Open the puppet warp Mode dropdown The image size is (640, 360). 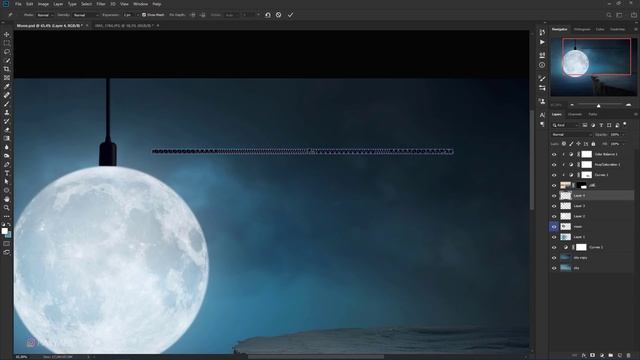(44, 15)
